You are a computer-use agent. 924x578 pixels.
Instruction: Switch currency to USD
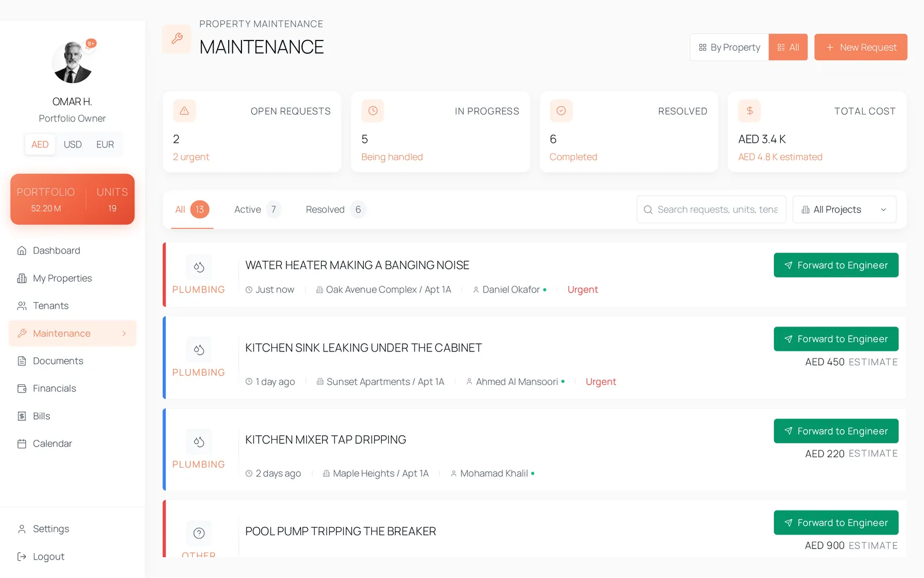(72, 144)
